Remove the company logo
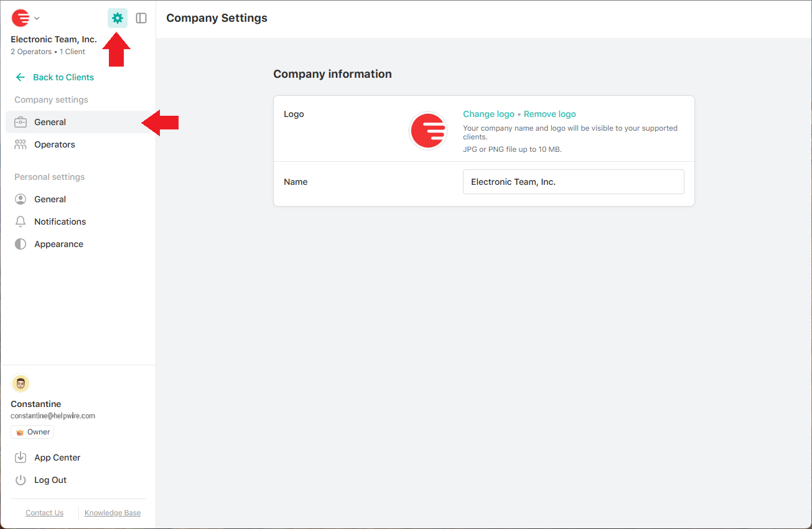This screenshot has width=812, height=529. [549, 114]
